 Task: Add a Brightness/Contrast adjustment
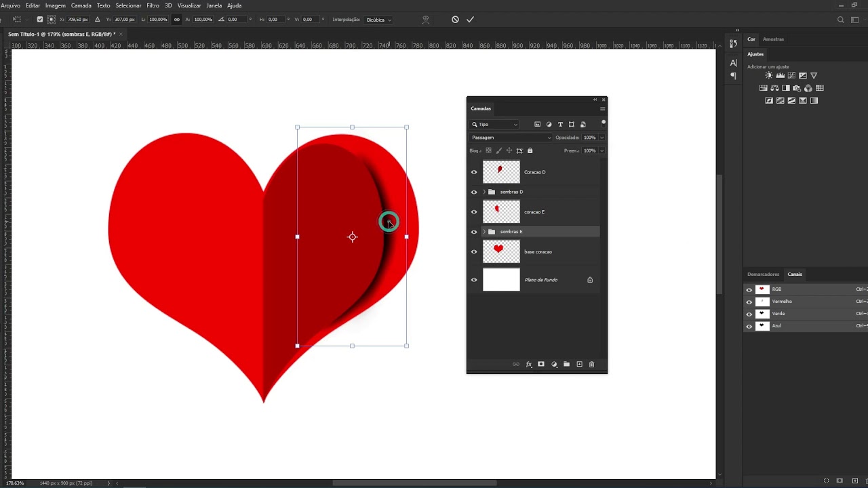(768, 75)
